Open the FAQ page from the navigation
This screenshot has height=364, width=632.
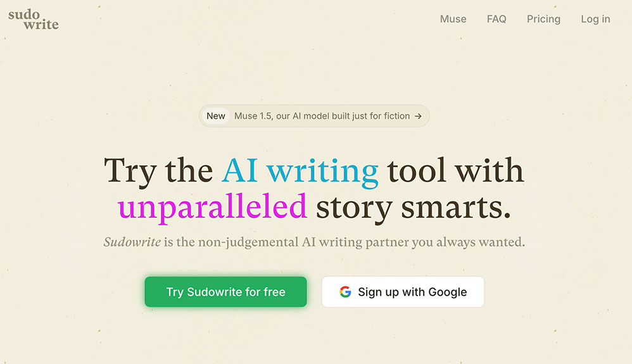(x=496, y=19)
